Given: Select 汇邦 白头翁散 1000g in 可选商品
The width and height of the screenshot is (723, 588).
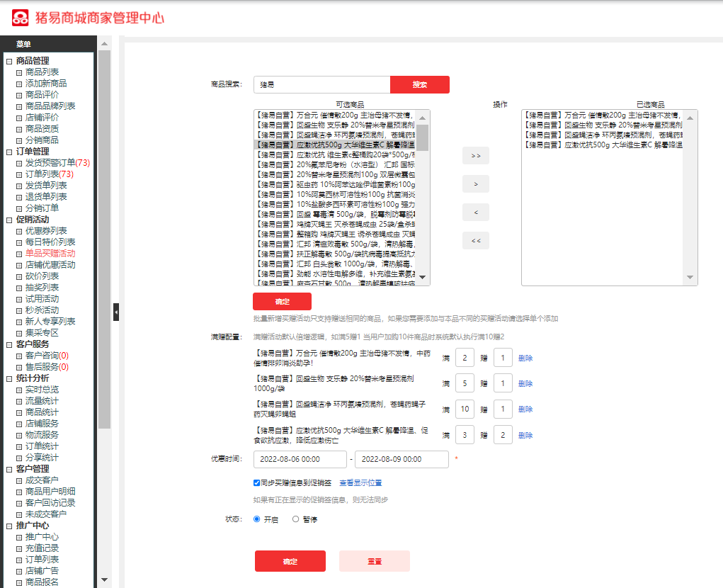Looking at the screenshot, I should click(x=335, y=264).
